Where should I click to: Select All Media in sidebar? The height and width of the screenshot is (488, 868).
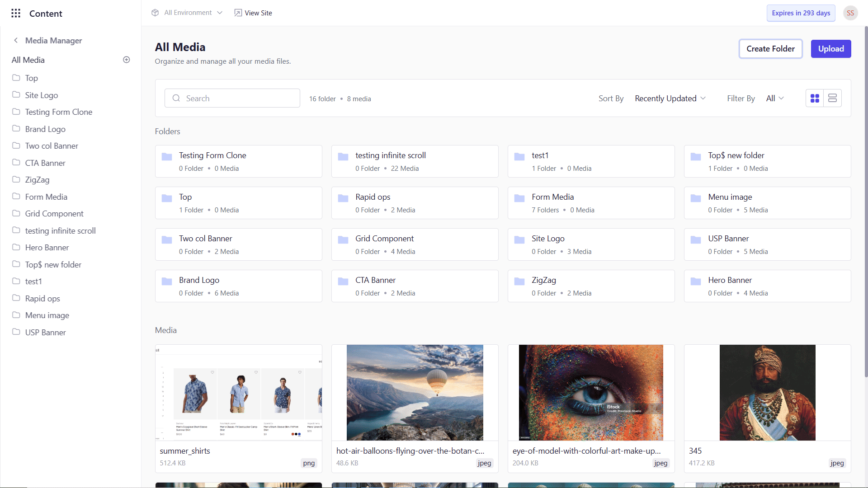pos(28,60)
